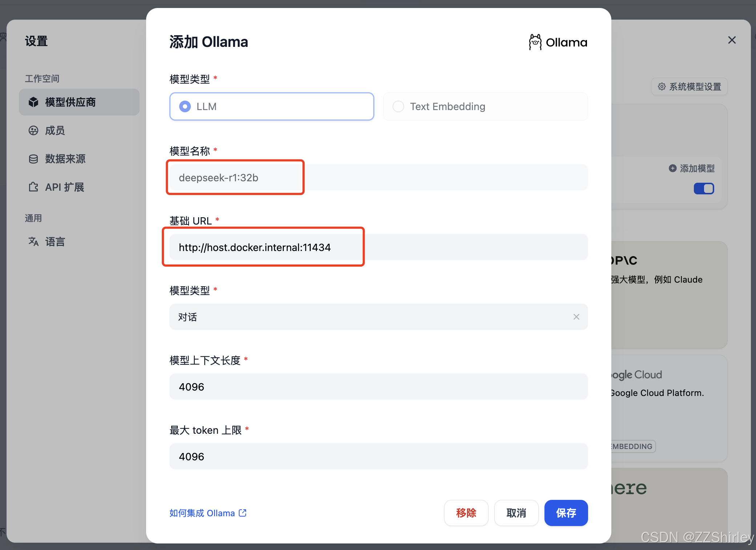Select the LLM radio button
The image size is (756, 550).
click(x=185, y=106)
